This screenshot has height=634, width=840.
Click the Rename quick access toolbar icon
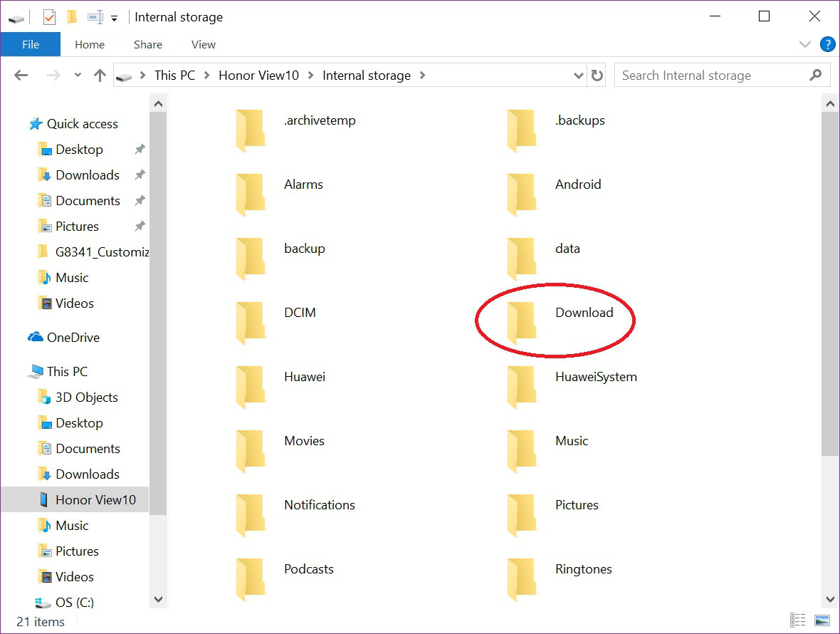pos(95,17)
